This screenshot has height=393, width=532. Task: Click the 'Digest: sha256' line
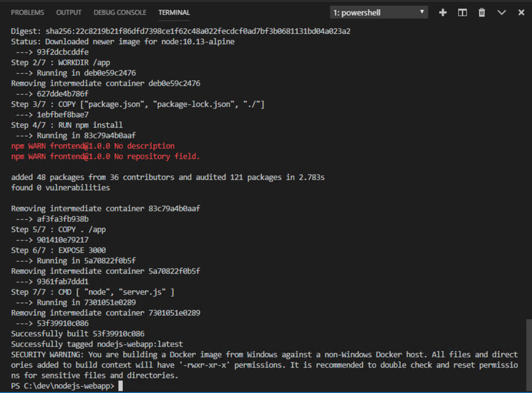tap(181, 31)
